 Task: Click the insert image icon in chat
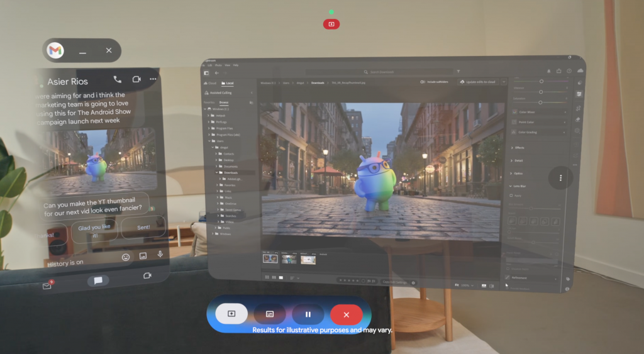tap(143, 256)
